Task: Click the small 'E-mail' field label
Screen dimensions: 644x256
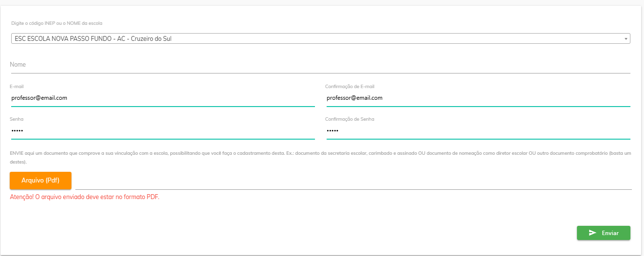Action: pos(17,87)
